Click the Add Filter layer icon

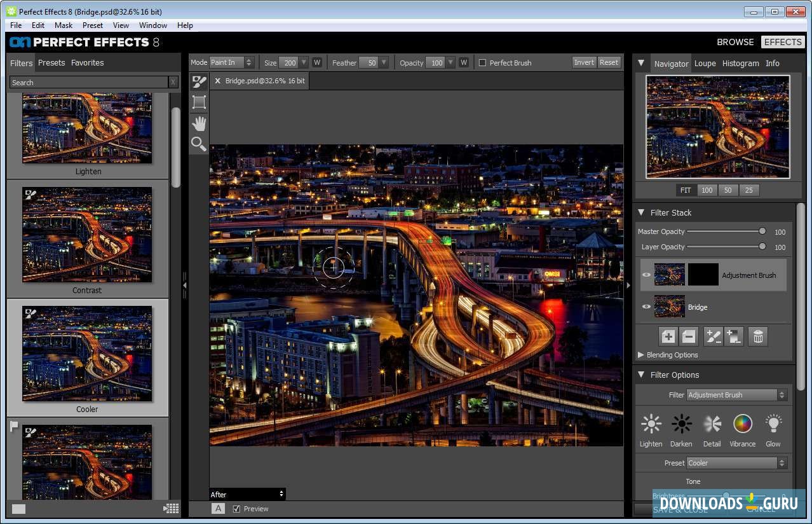pyautogui.click(x=668, y=336)
